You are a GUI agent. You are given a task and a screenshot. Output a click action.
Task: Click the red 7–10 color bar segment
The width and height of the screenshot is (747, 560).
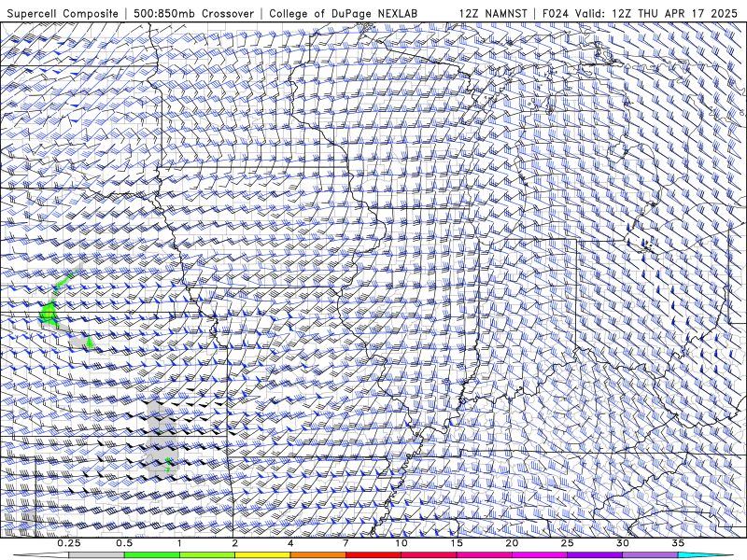[x=373, y=555]
